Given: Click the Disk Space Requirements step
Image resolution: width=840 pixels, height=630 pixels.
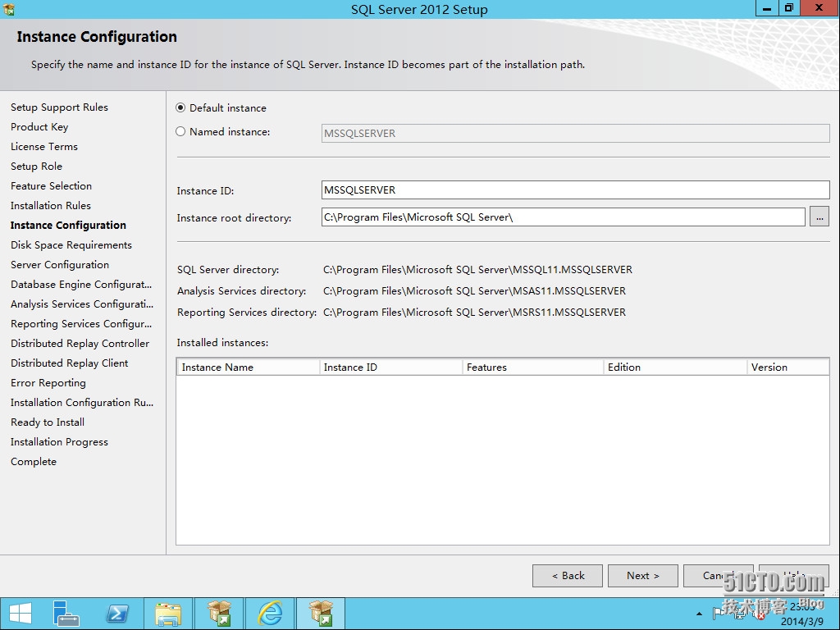Looking at the screenshot, I should pyautogui.click(x=71, y=244).
